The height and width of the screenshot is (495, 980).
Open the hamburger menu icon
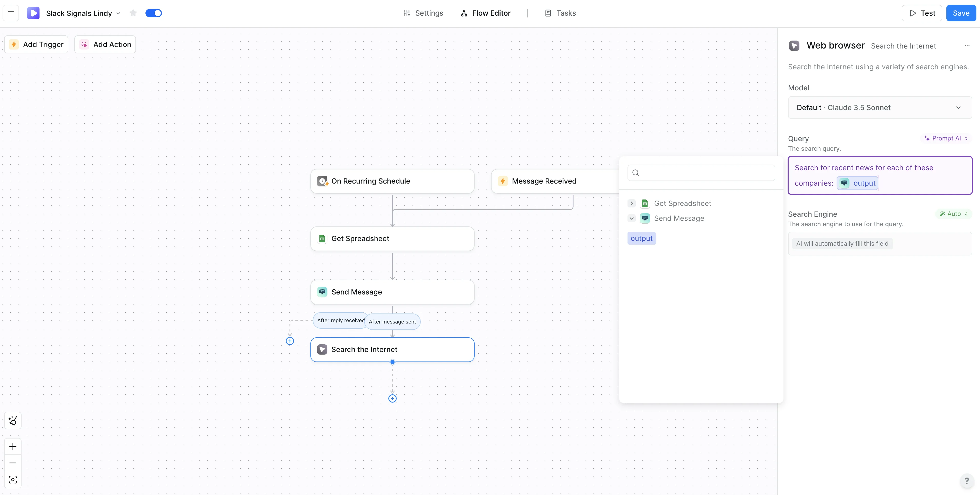11,13
